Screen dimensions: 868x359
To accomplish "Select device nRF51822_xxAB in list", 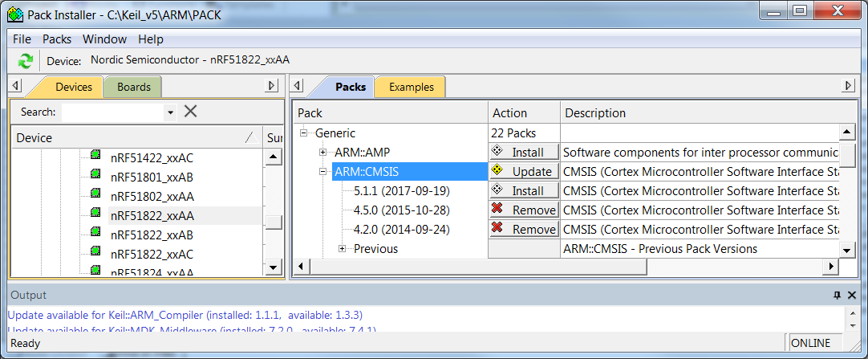I will click(x=152, y=235).
